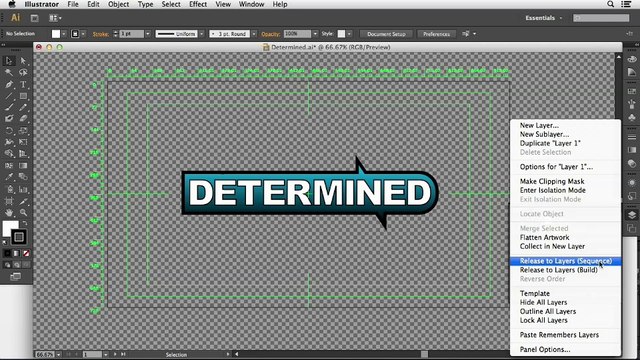Image resolution: width=640 pixels, height=360 pixels.
Task: Set paint to None (red slash)
Action: point(26,253)
